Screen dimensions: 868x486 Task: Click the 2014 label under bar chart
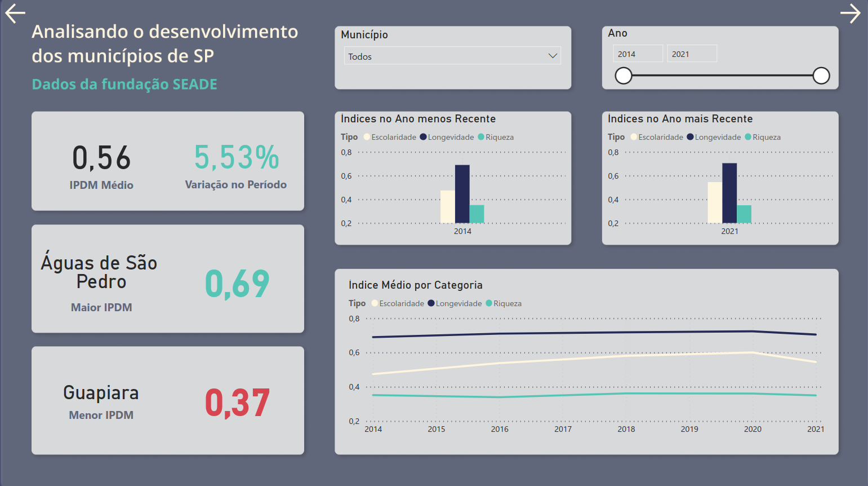point(462,231)
